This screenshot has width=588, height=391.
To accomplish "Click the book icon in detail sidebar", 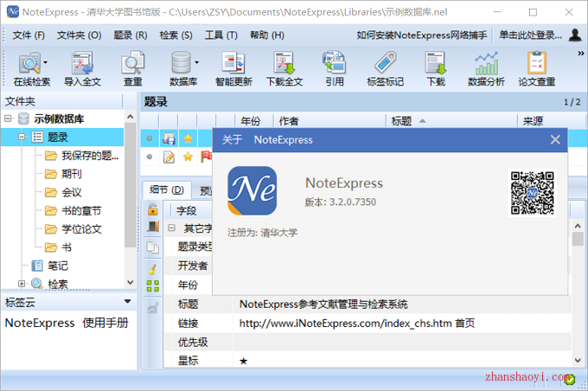I will click(153, 227).
